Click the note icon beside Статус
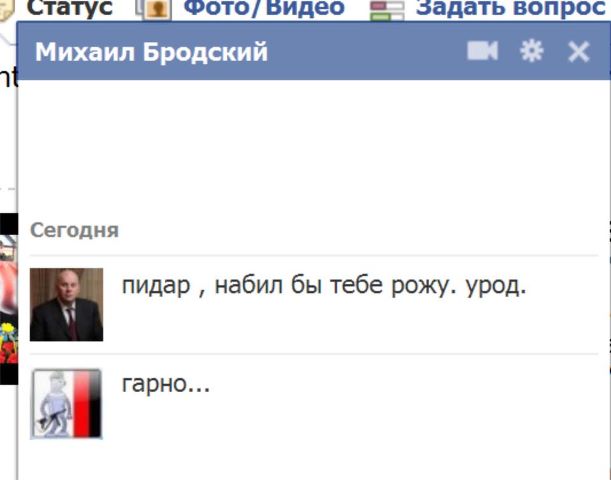611x480 pixels. pyautogui.click(x=7, y=10)
